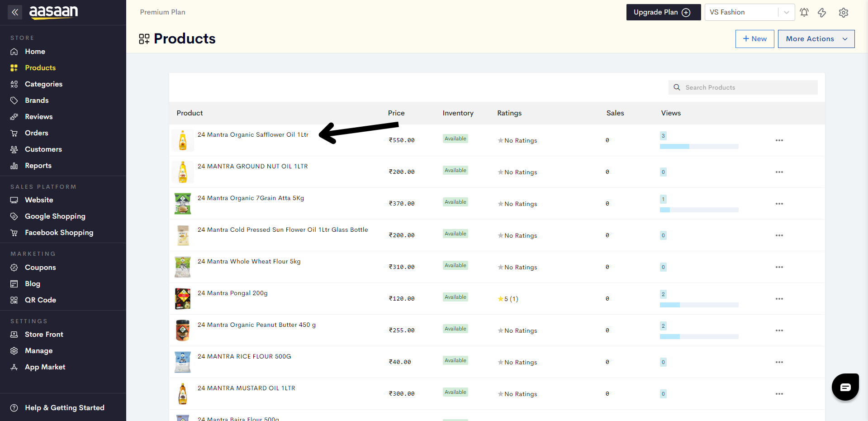Click the Facebook Shopping cart icon
The image size is (868, 421).
(14, 233)
